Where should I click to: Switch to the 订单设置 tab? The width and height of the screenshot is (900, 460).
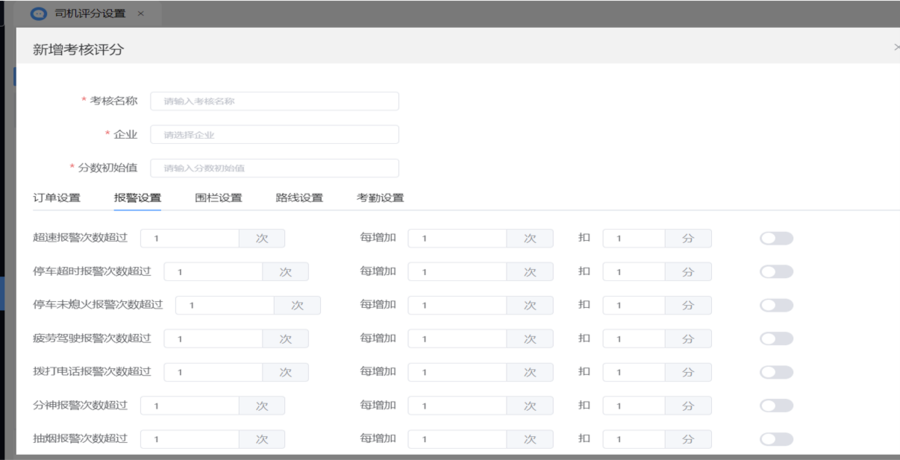pyautogui.click(x=56, y=198)
